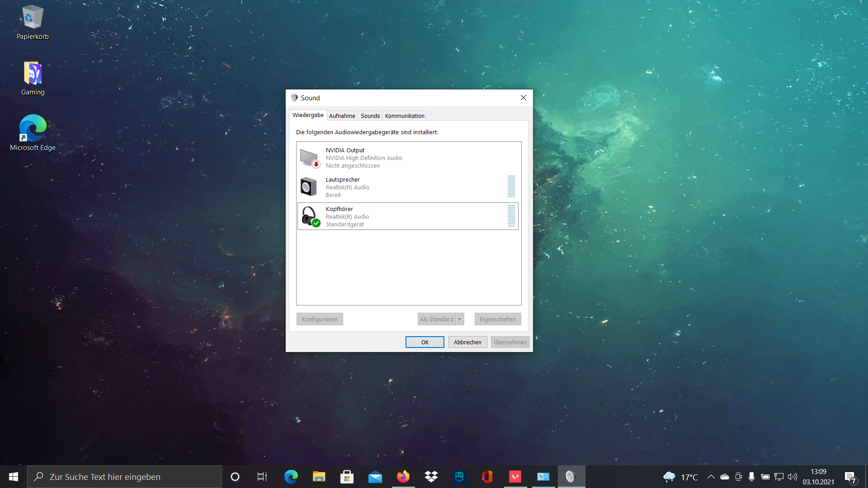The width and height of the screenshot is (868, 488).
Task: Open the Mail app from the taskbar
Action: click(x=375, y=477)
